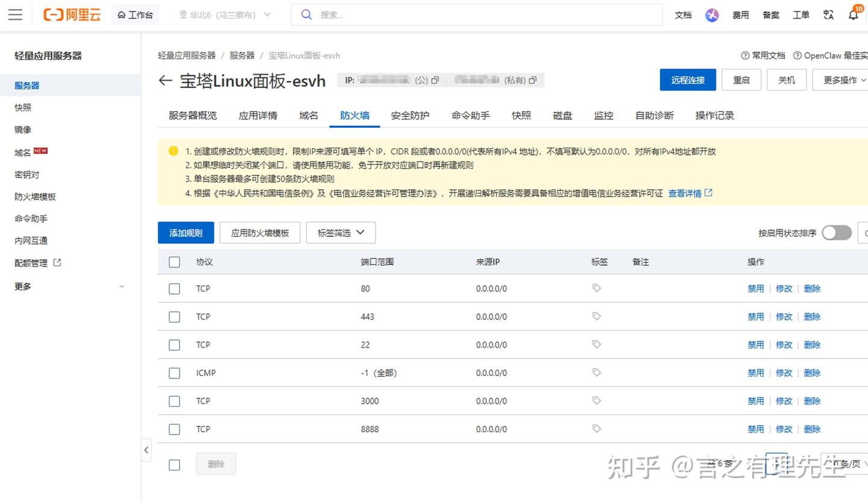Expand the 更多 sidebar section
Image resolution: width=868 pixels, height=502 pixels.
coord(71,286)
